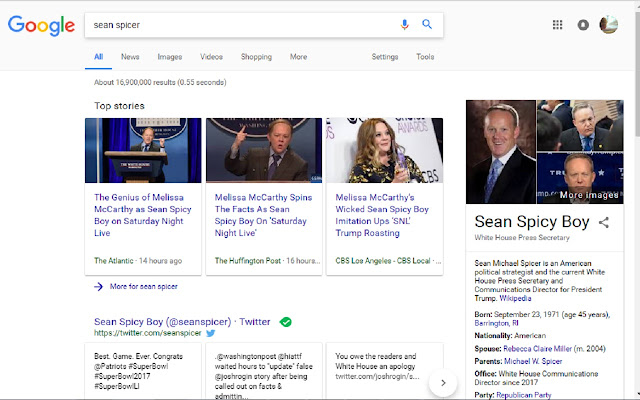
Task: Open spouse Rebecca Claire Miller link
Action: click(538, 349)
